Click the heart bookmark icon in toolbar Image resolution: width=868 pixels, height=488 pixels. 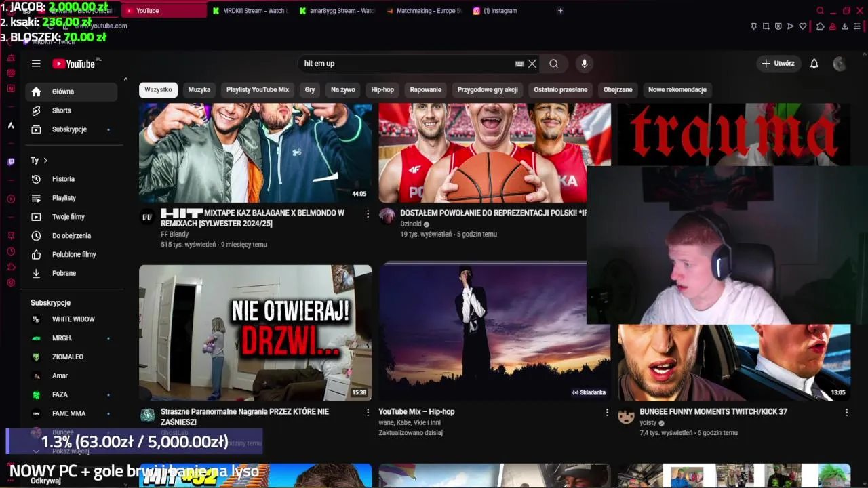coord(803,26)
